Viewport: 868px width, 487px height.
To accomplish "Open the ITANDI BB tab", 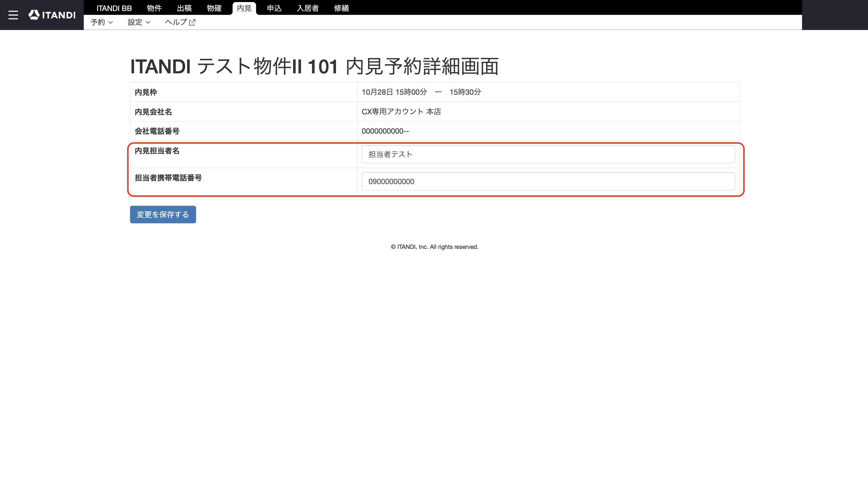I will pyautogui.click(x=114, y=8).
